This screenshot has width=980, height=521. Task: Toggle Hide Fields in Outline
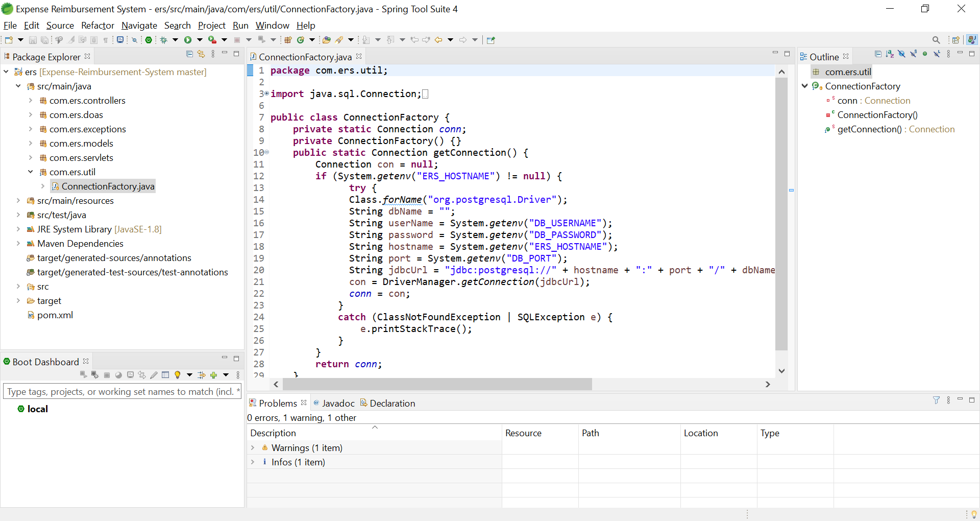(902, 54)
